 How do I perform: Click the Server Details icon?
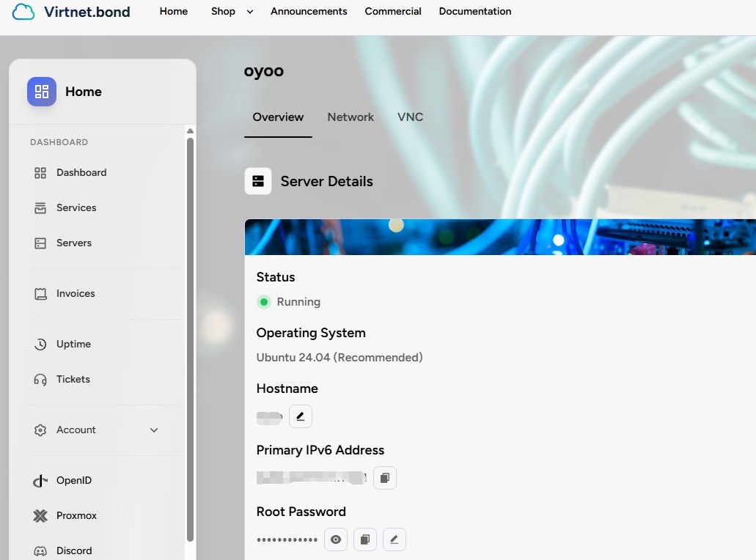point(258,181)
